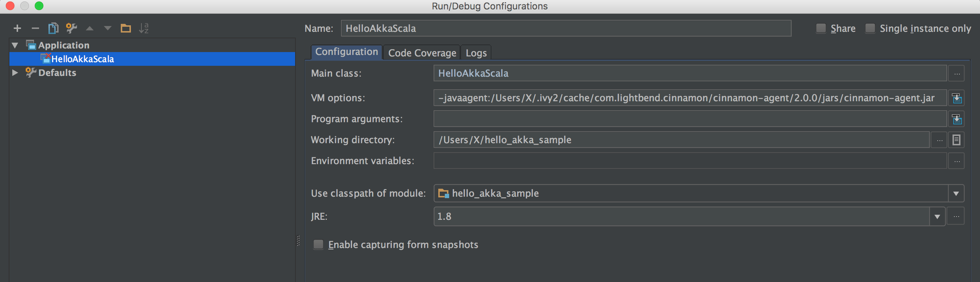Click the Defaults wrench icon in the tree
The height and width of the screenshot is (282, 980).
30,72
